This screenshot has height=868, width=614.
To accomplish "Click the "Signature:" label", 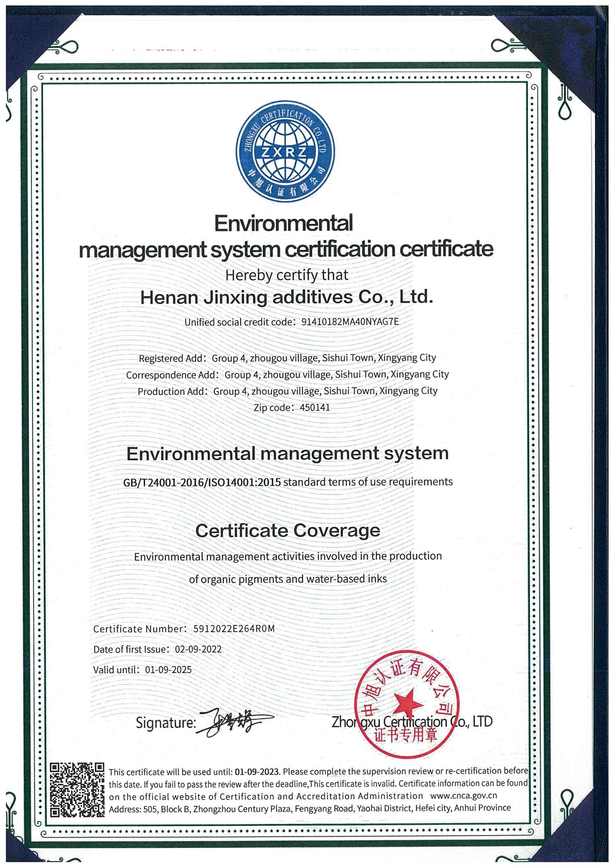I will (166, 723).
